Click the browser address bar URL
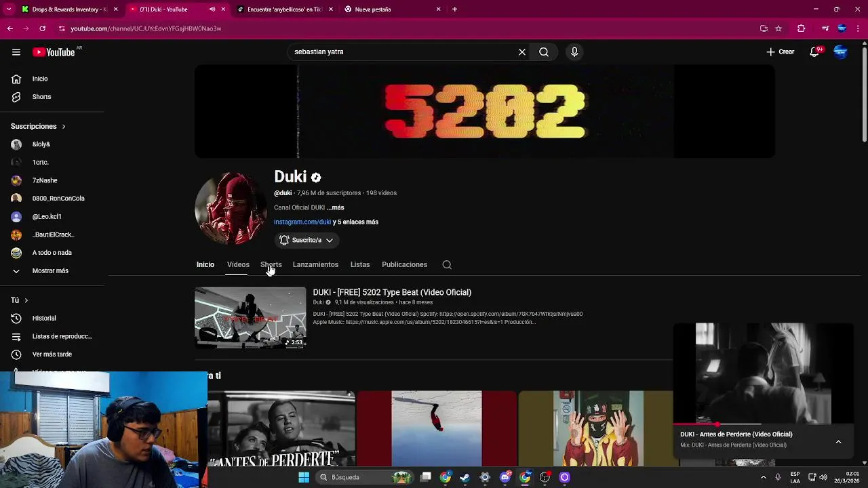Image resolution: width=868 pixels, height=488 pixels. tap(146, 28)
